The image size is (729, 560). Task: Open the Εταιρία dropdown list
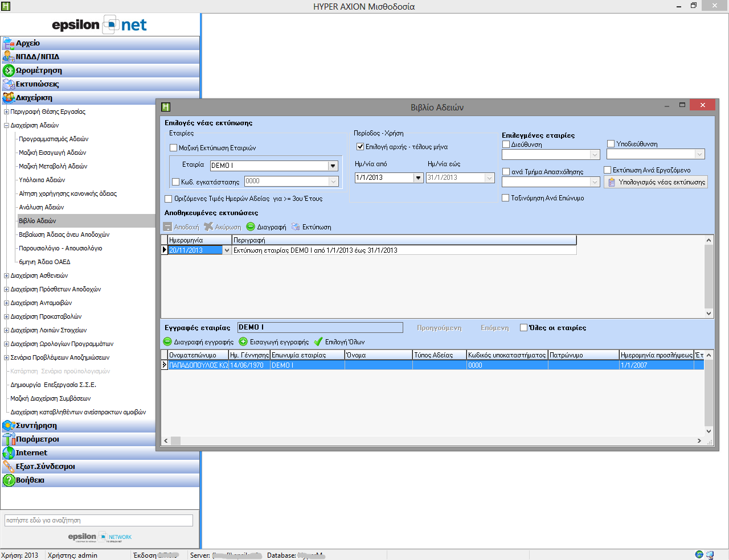point(333,166)
